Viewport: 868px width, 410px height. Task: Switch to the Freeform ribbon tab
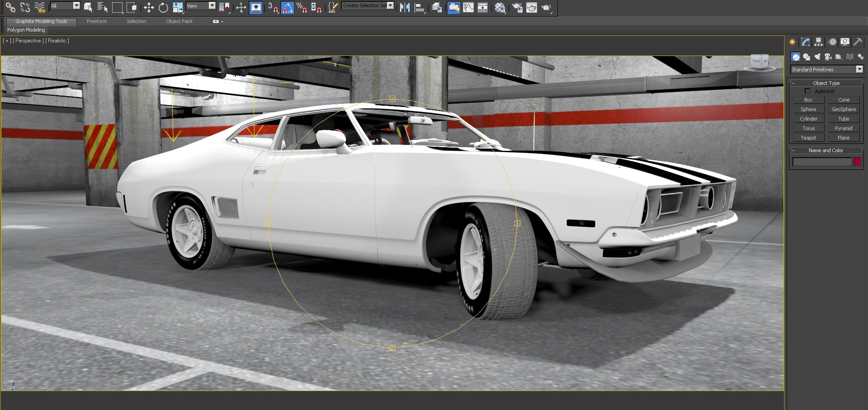[97, 21]
